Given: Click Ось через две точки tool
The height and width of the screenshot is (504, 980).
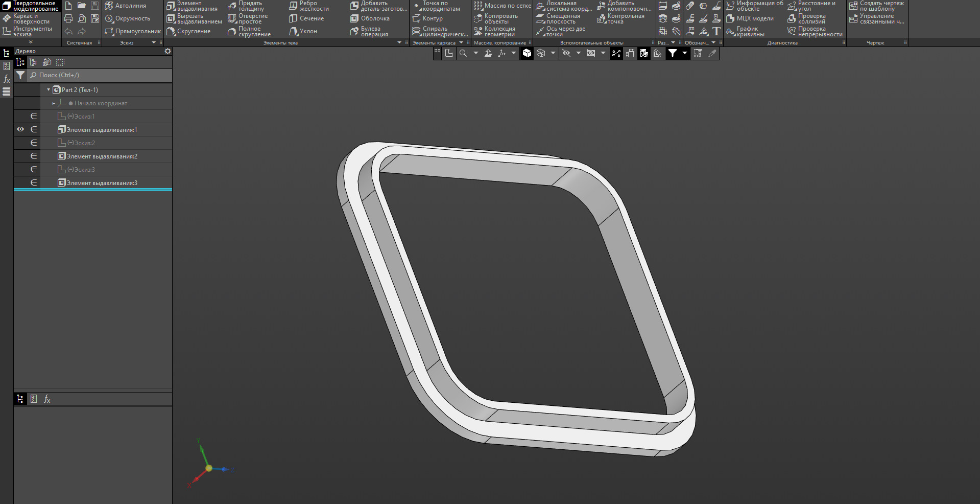Looking at the screenshot, I should click(x=560, y=31).
